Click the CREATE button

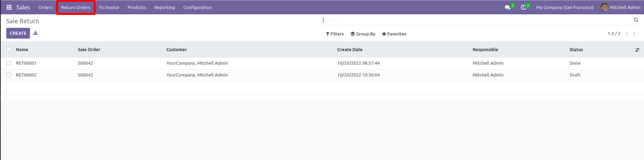18,33
